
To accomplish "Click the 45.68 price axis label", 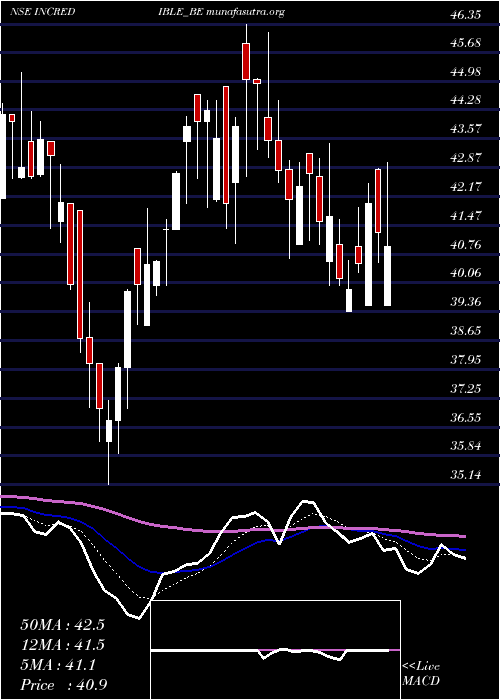I will pos(465,43).
